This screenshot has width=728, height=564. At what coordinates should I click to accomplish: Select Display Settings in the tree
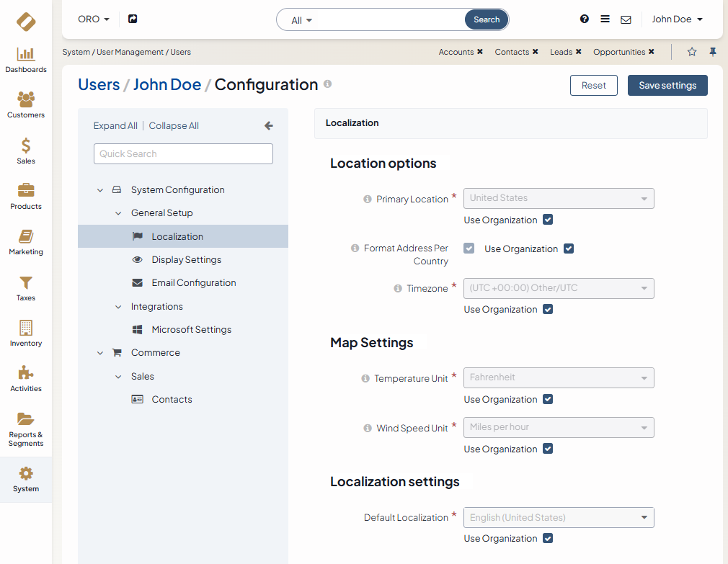(186, 260)
